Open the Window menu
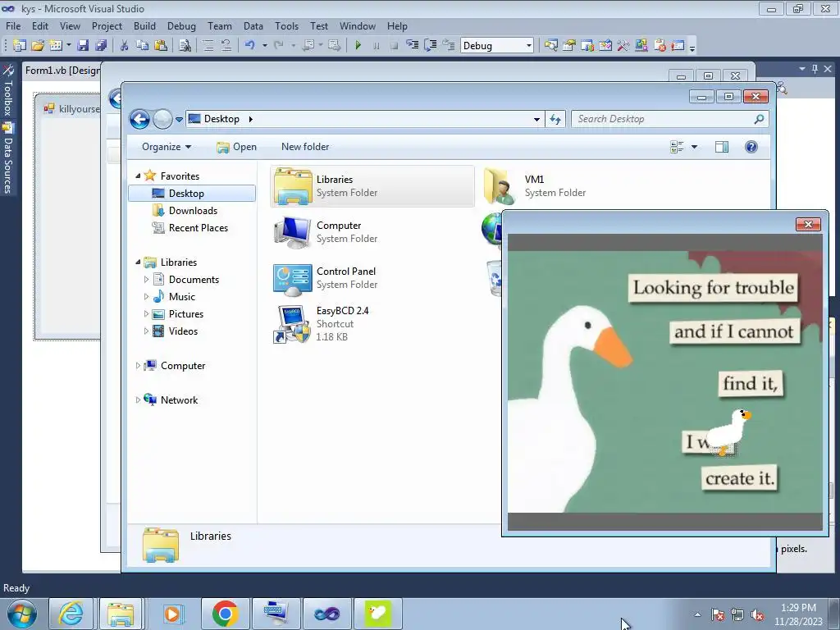The height and width of the screenshot is (630, 840). [x=358, y=25]
